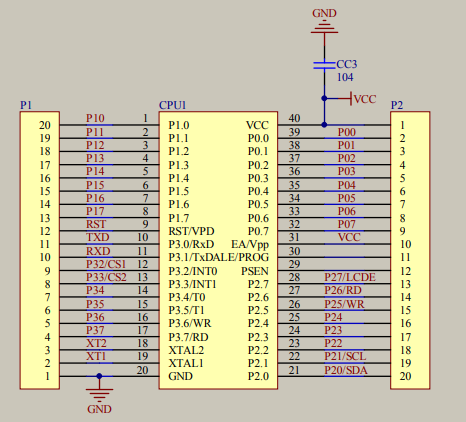Select the junction dot above bottom GND
This screenshot has width=466, height=422.
(99, 376)
